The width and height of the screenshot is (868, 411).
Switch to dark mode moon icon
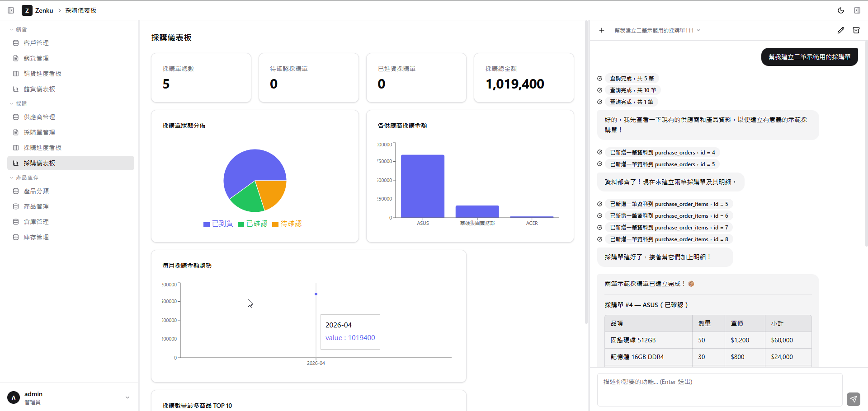coord(841,10)
